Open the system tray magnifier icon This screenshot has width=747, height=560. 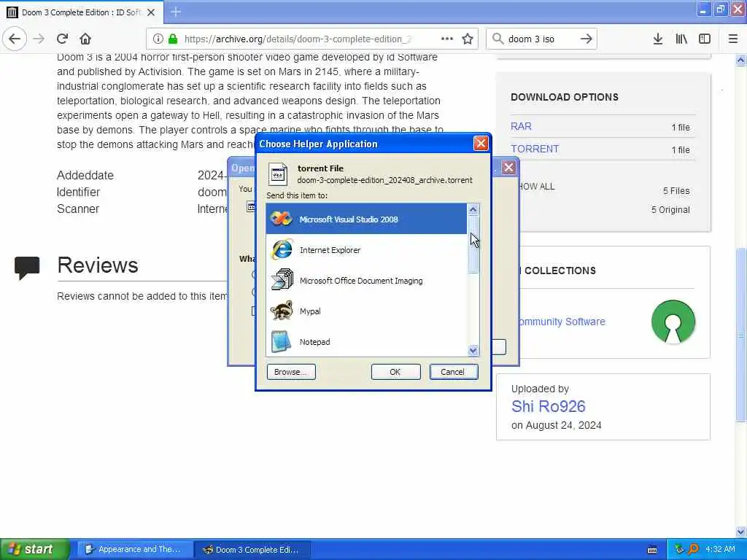pos(694,549)
